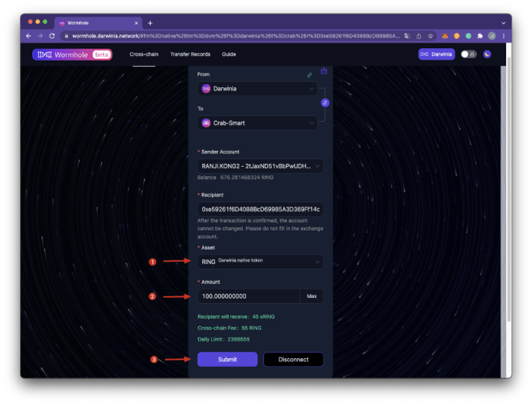Open the Cross-chain tab
The width and height of the screenshot is (532, 405).
click(144, 54)
